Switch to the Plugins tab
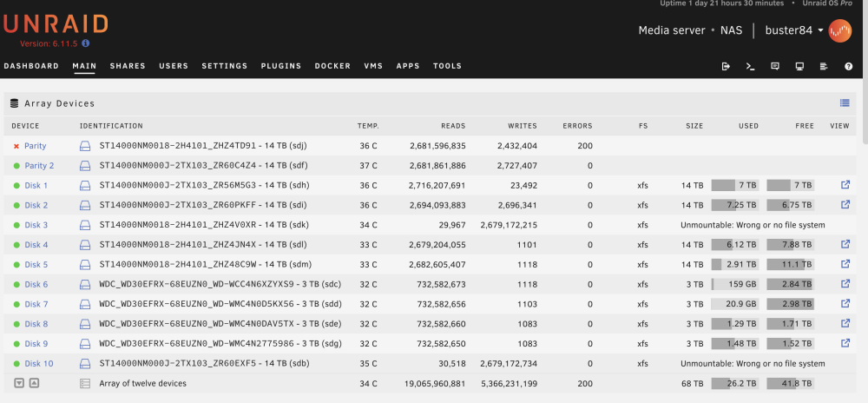This screenshot has height=403, width=868. coord(281,66)
